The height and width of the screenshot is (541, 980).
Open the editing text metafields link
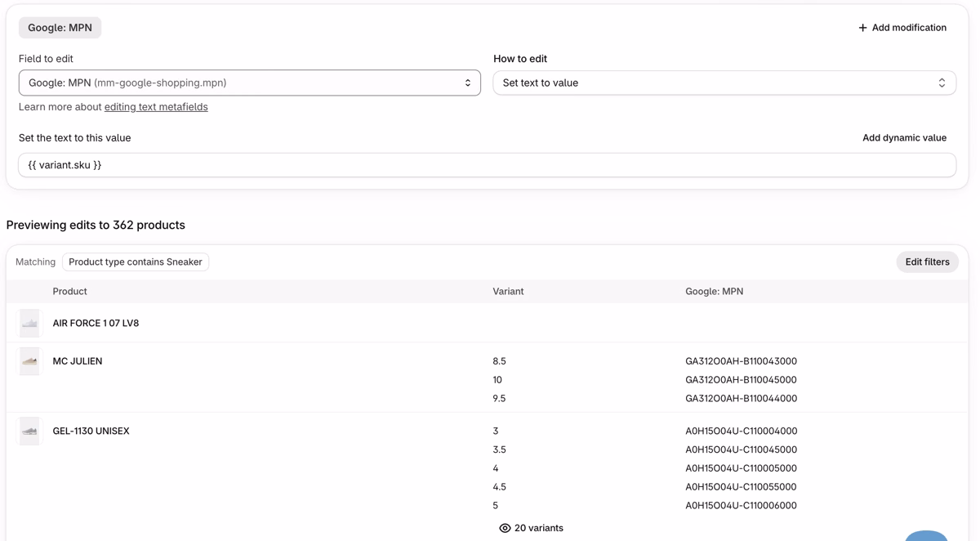coord(156,107)
